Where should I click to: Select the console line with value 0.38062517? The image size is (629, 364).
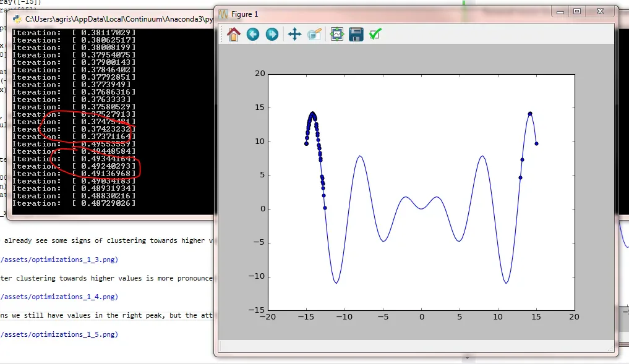point(74,40)
